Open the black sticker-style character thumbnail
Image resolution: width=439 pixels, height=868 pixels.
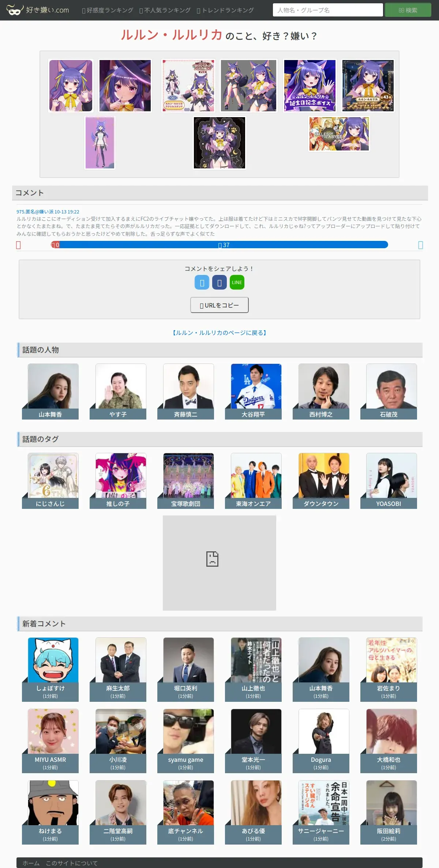coord(219,143)
